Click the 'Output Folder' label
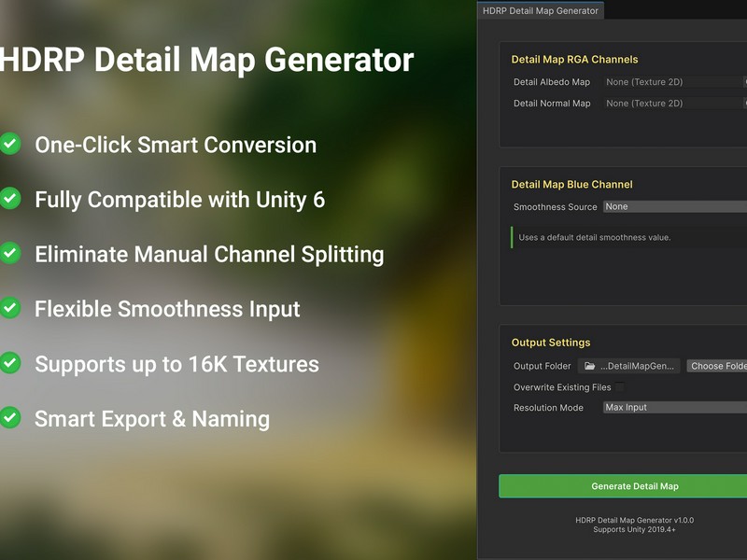 (x=543, y=366)
